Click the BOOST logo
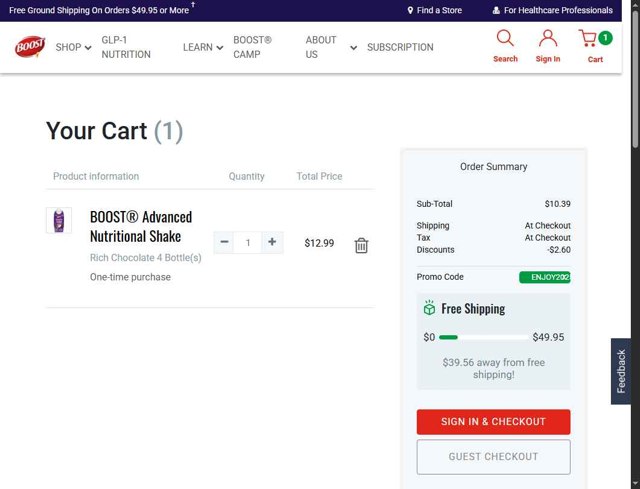The height and width of the screenshot is (489, 640). [x=30, y=47]
